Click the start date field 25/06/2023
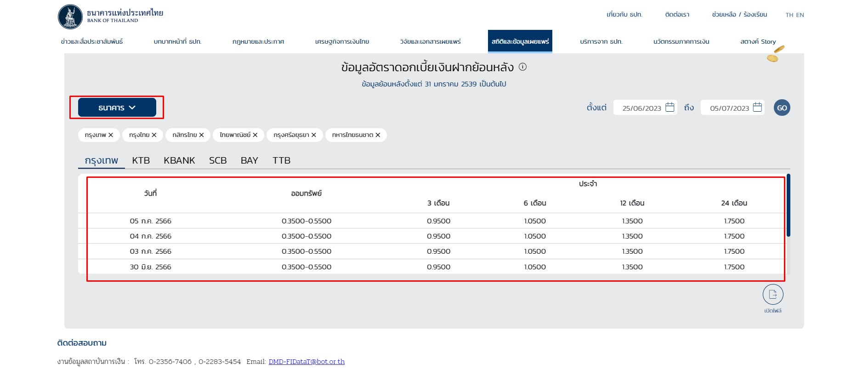Screen dimensions: 868x375 645,108
